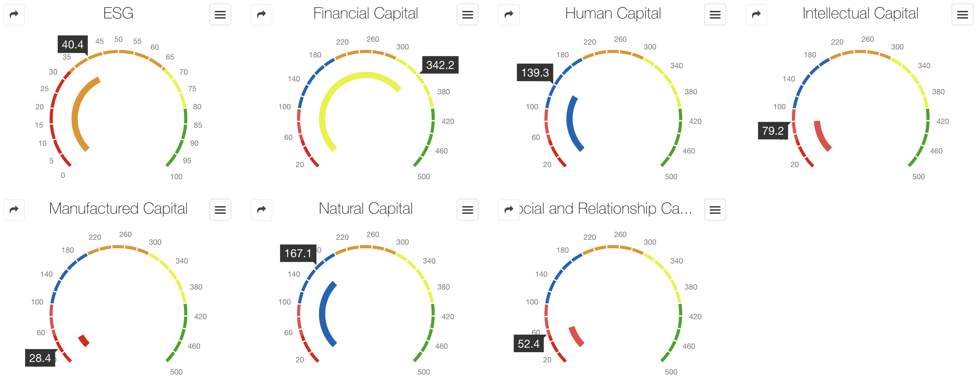Open the context menu on Financial Capital
Screen dimensions: 980x387
pos(467,15)
